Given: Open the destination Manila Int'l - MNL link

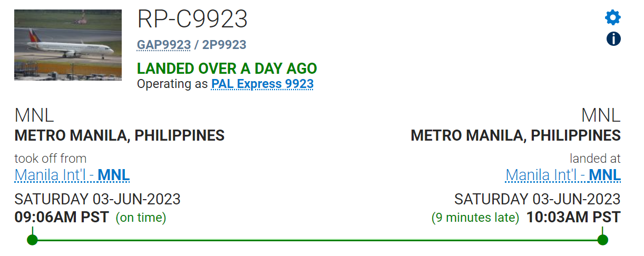Looking at the screenshot, I should 563,175.
